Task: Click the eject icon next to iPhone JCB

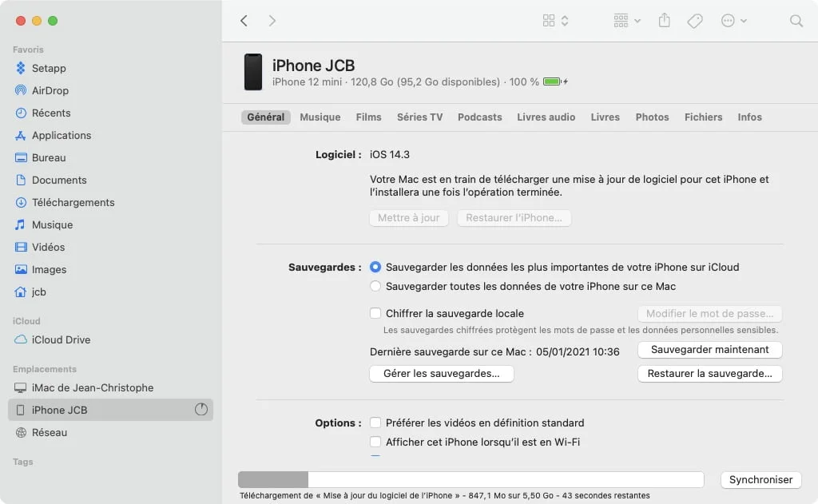Action: 201,410
